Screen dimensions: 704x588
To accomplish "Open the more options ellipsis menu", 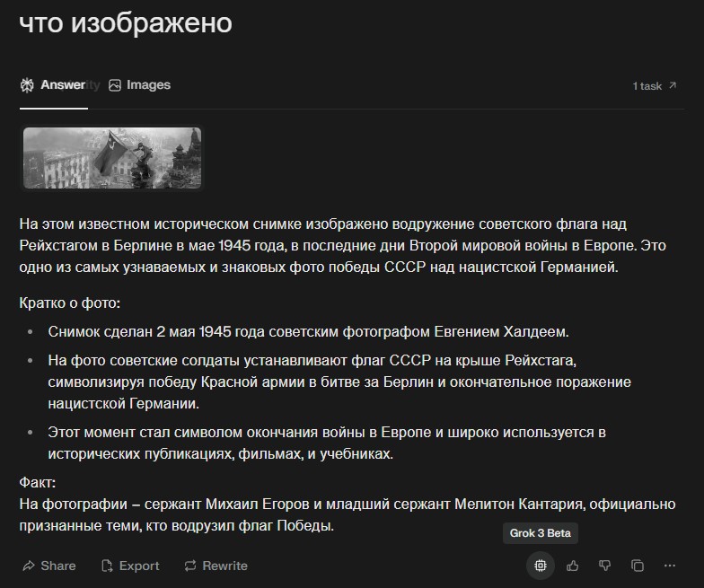I will point(670,566).
